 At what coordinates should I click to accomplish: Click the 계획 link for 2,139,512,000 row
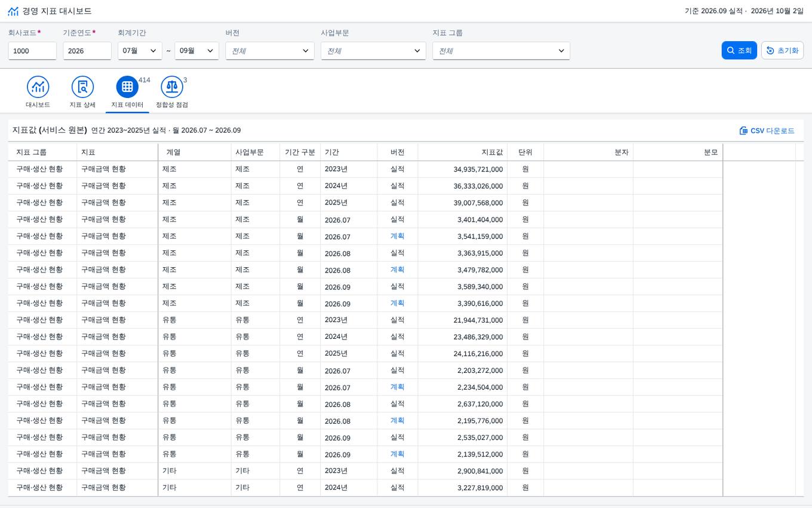(x=397, y=454)
